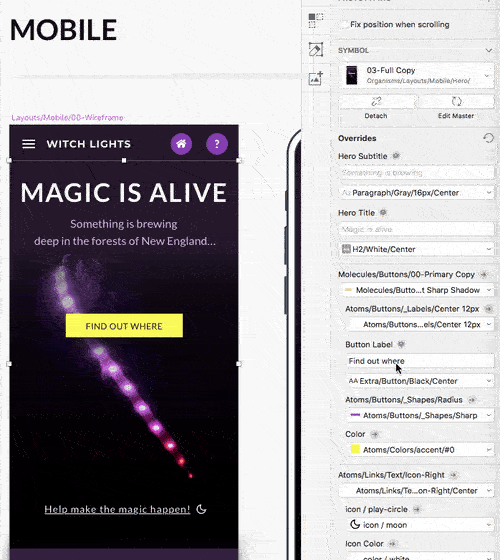Click the moon icon after the magic link
This screenshot has width=500, height=560.
point(201,509)
